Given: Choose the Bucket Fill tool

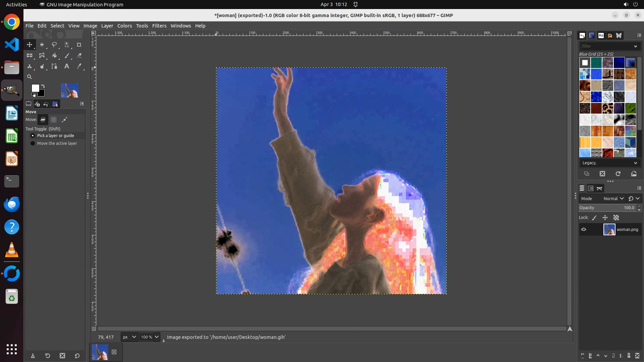Looking at the screenshot, I should (x=54, y=56).
